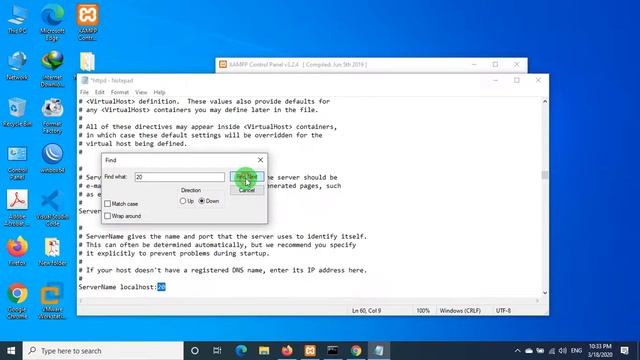
Task: Open New folder desktop icon
Action: click(x=52, y=251)
